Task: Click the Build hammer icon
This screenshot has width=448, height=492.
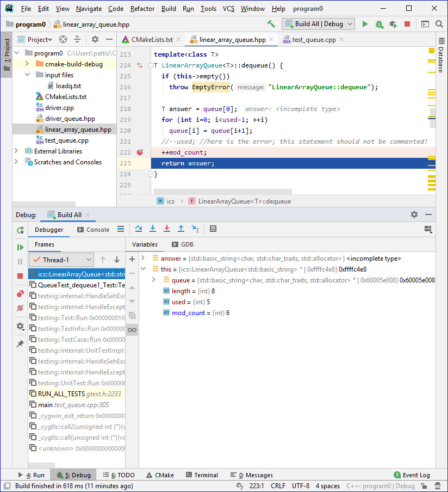Action: tap(271, 24)
